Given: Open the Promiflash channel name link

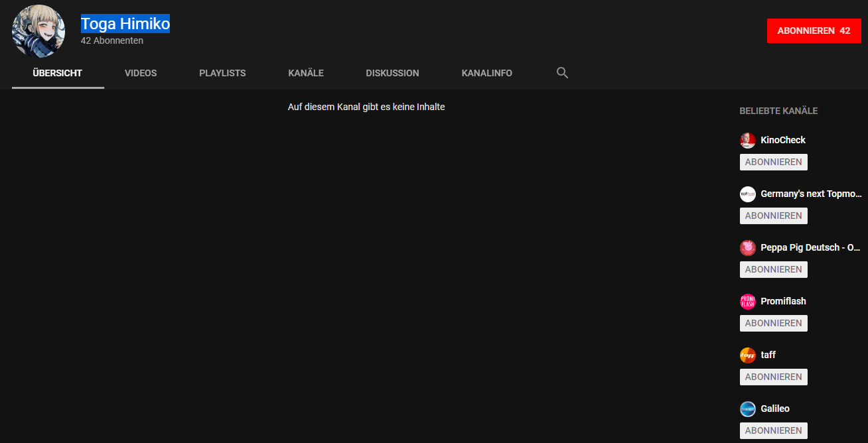Looking at the screenshot, I should click(784, 301).
